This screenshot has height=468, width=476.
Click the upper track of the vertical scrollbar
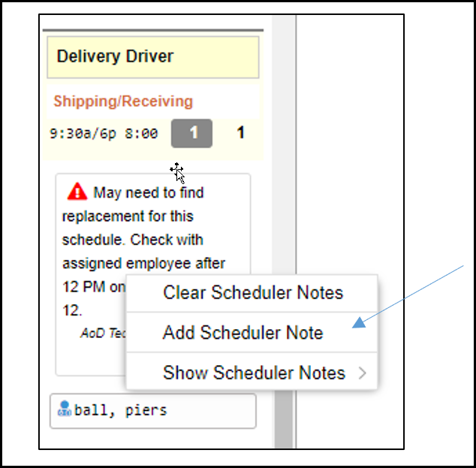pos(284,143)
